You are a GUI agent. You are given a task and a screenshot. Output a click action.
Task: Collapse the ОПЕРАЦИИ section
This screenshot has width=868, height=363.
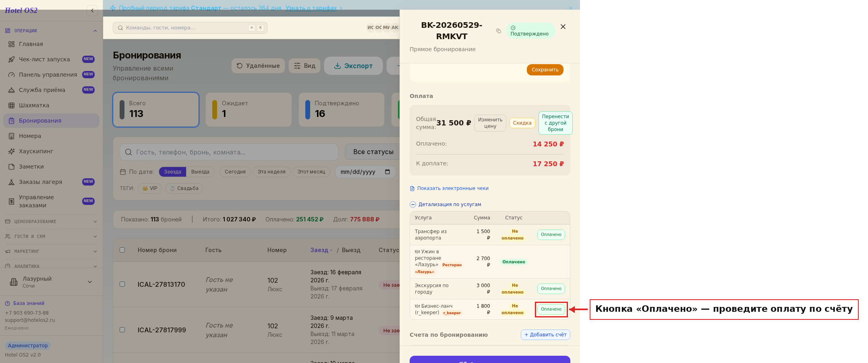tap(51, 31)
